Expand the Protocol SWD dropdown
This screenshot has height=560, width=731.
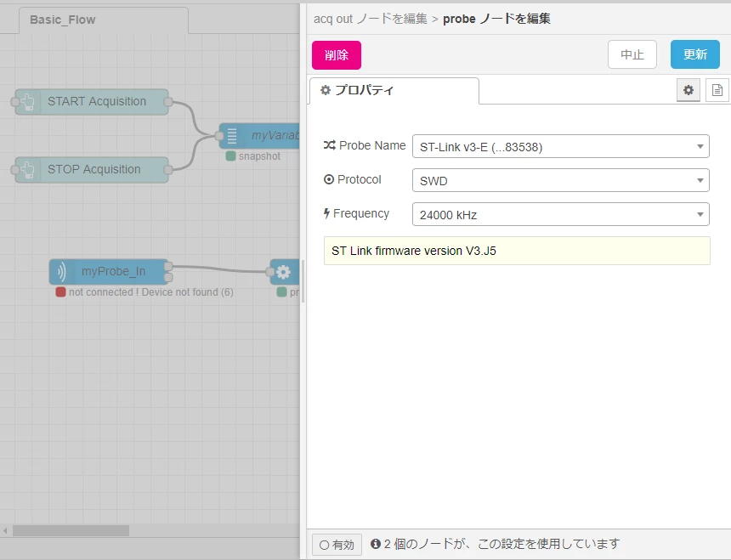tap(560, 181)
